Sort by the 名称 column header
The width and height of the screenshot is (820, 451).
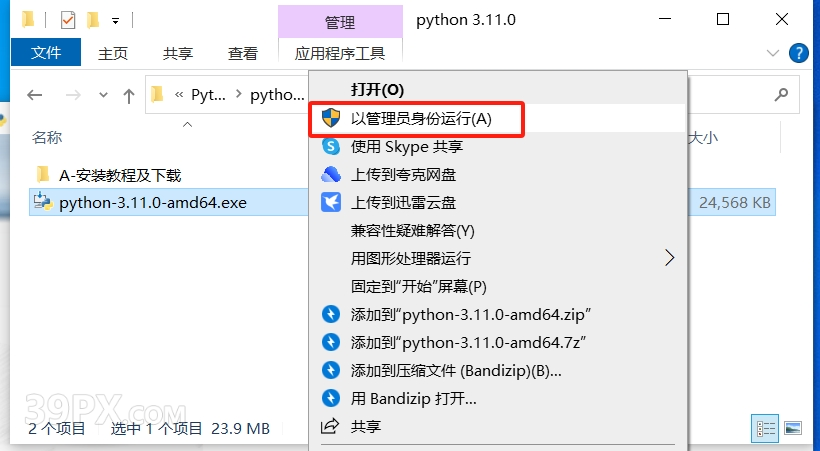click(x=47, y=138)
